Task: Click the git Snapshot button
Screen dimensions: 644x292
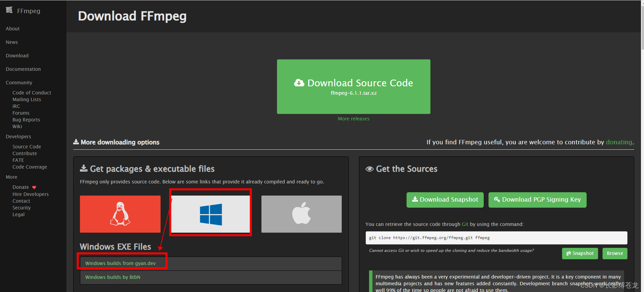Action: tap(580, 254)
